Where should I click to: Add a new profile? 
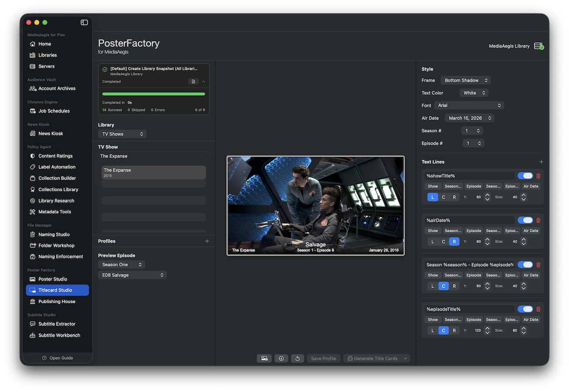pos(207,241)
